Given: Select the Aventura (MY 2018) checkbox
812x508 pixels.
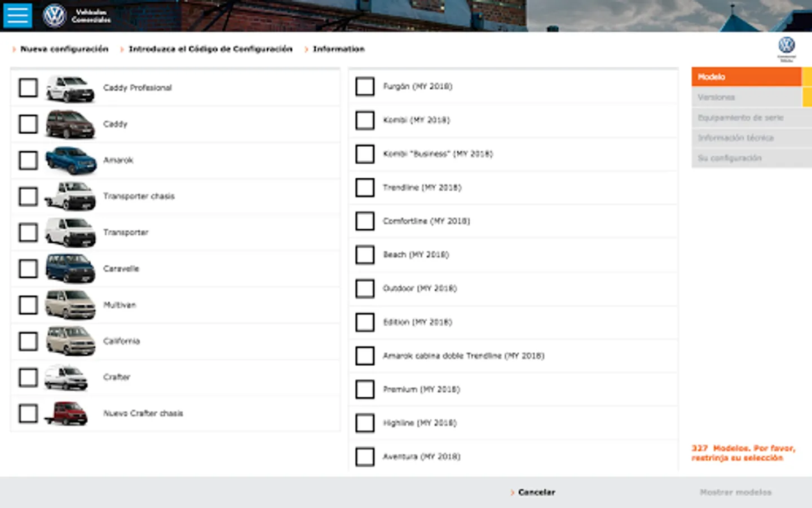Looking at the screenshot, I should (365, 457).
